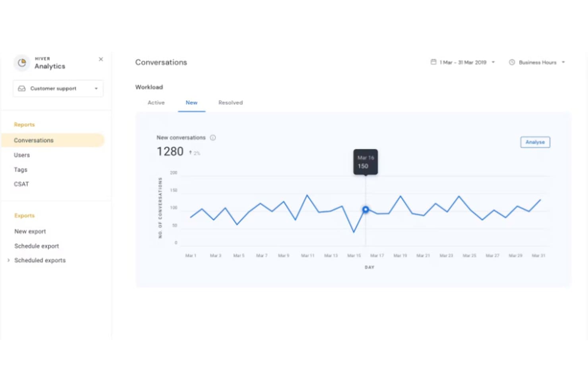Viewport: 588px width, 392px height.
Task: Open Schedule export option
Action: 37,246
